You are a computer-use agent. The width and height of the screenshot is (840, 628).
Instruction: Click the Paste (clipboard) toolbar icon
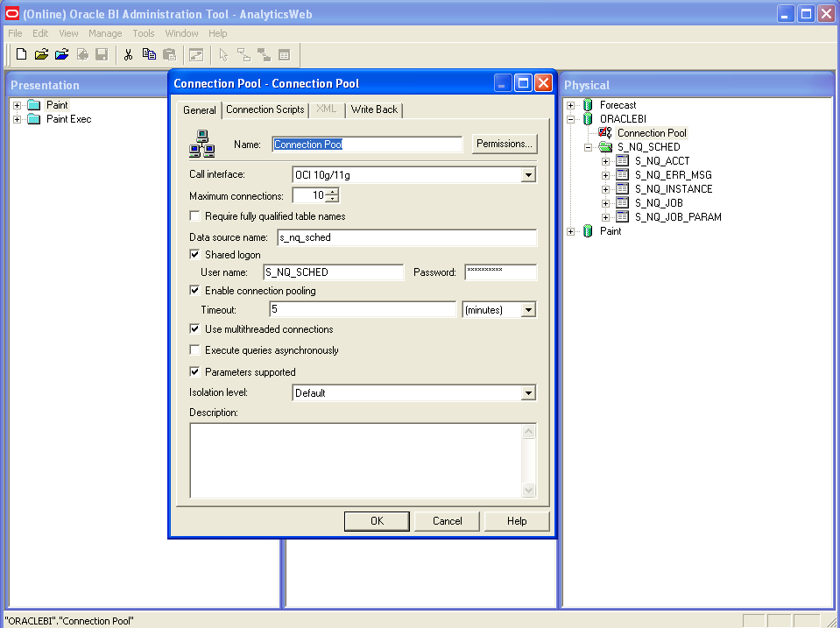[169, 54]
